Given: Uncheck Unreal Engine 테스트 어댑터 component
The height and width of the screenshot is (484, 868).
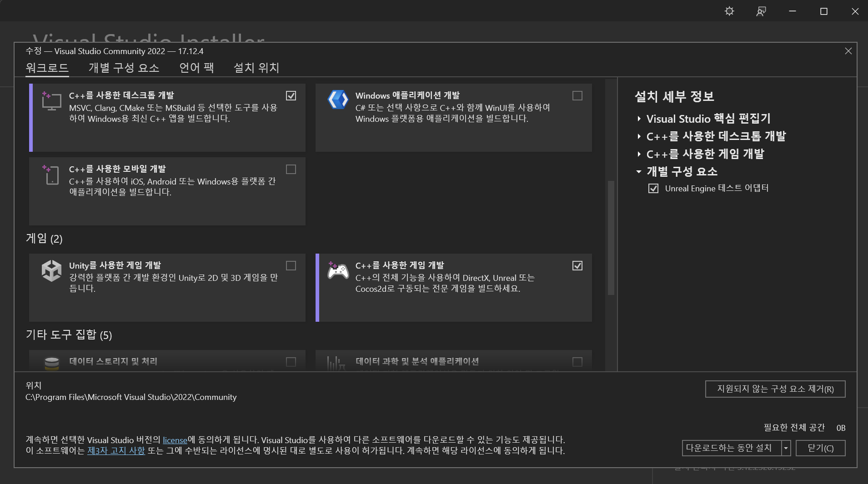Looking at the screenshot, I should click(653, 188).
